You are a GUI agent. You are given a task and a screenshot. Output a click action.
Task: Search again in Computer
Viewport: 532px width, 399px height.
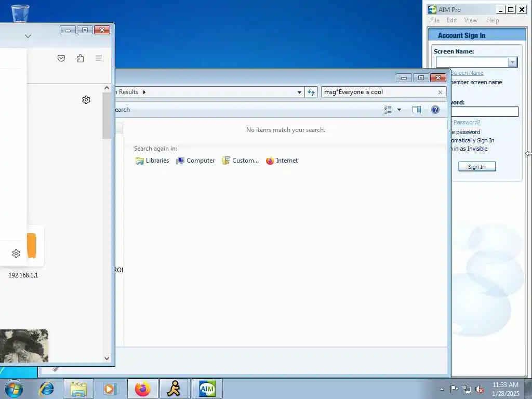click(195, 161)
